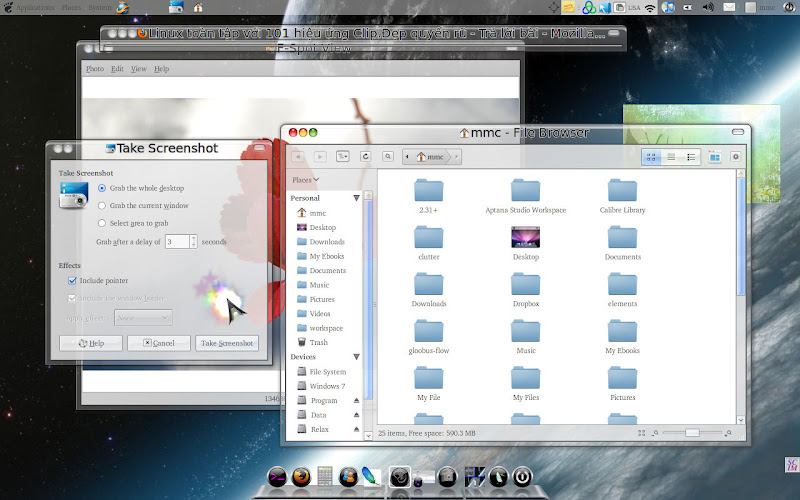Open the gloobus-flow folder

point(429,337)
